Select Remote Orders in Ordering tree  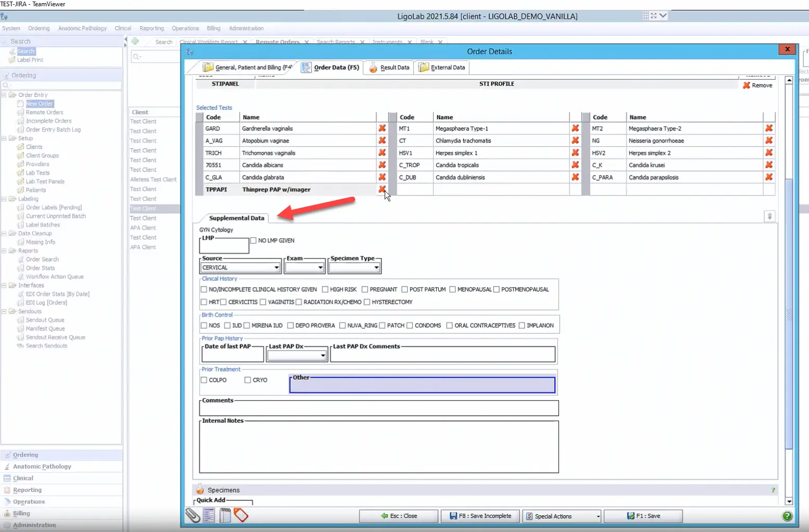click(44, 112)
